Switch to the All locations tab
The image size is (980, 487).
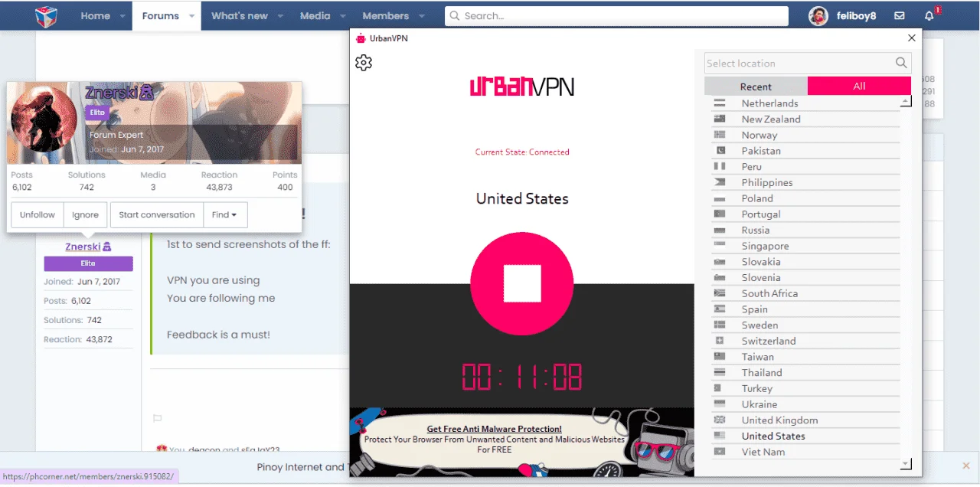tap(859, 86)
